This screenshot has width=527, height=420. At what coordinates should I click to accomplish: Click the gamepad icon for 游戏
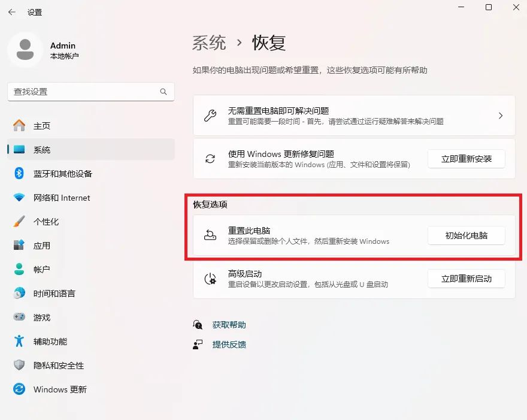pyautogui.click(x=19, y=317)
